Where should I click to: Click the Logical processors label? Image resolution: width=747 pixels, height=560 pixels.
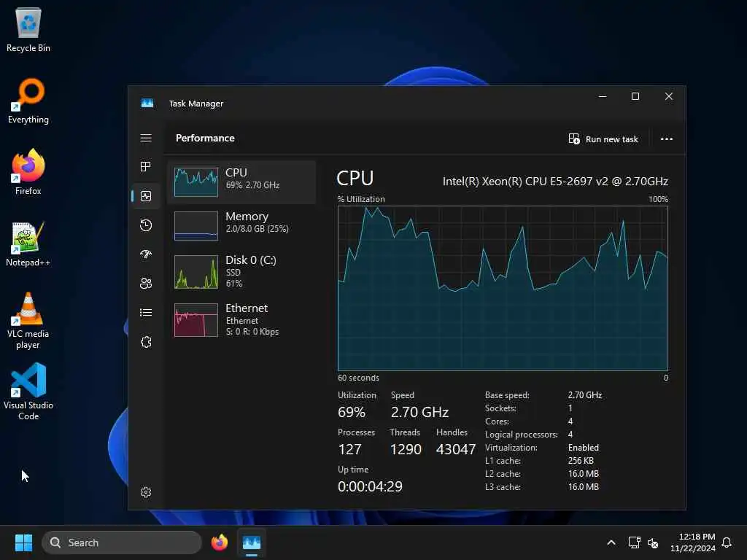click(521, 435)
